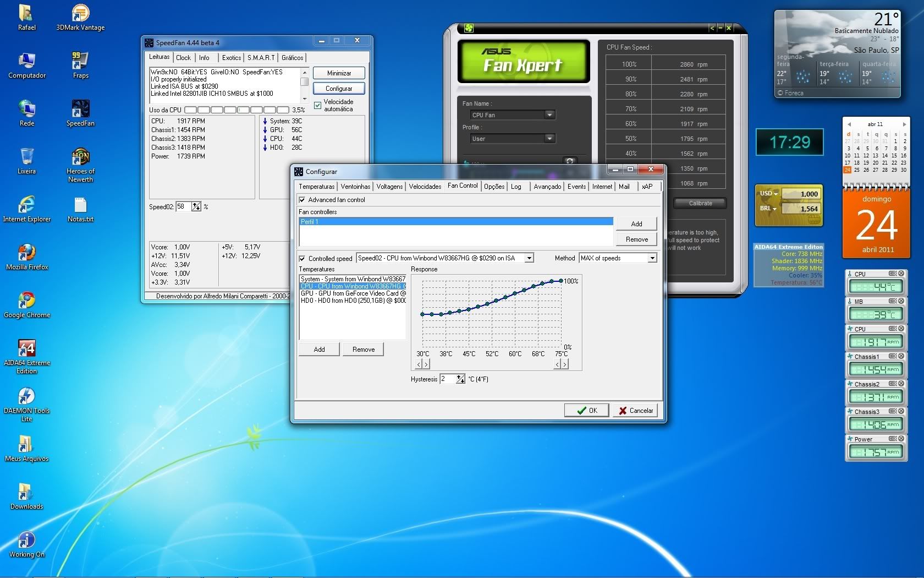
Task: Open settings of the MB temperature gadget
Action: pos(893,301)
